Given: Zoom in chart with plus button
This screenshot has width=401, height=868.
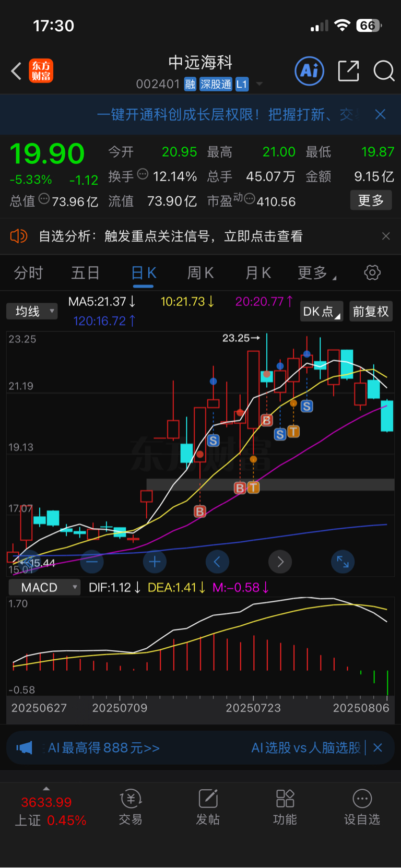Looking at the screenshot, I should coord(155,562).
